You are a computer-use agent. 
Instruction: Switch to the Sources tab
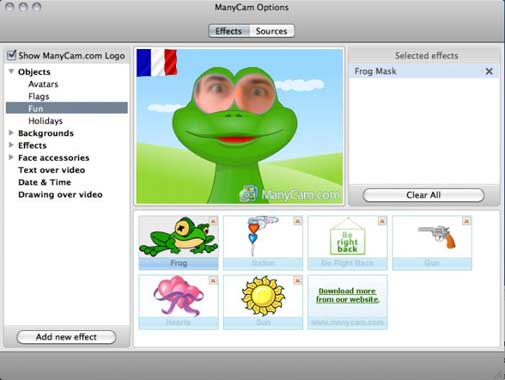pos(272,31)
